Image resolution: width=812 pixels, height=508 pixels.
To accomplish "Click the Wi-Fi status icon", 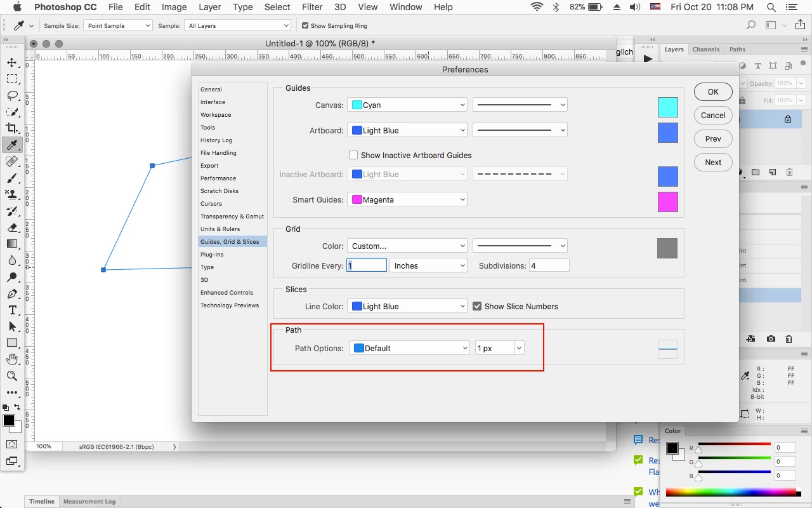I will pyautogui.click(x=537, y=7).
